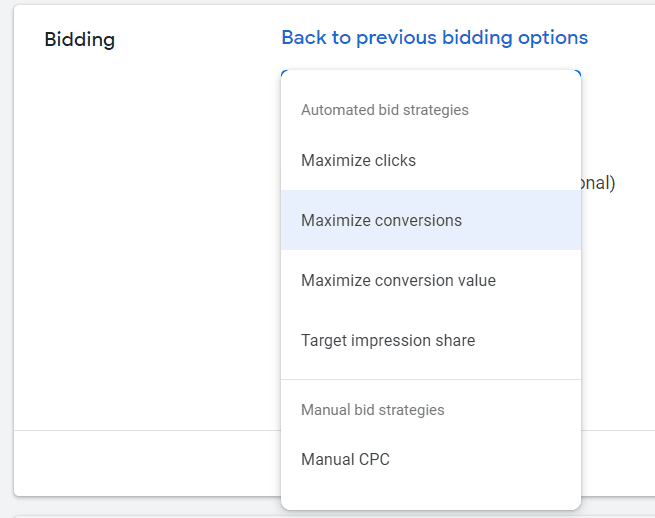Pick Maximize conversion value bid strategy
Image resolution: width=655 pixels, height=518 pixels.
point(398,280)
